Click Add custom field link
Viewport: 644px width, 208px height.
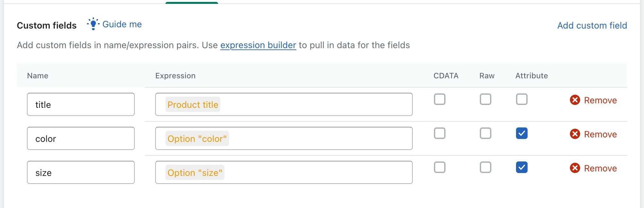pyautogui.click(x=592, y=25)
